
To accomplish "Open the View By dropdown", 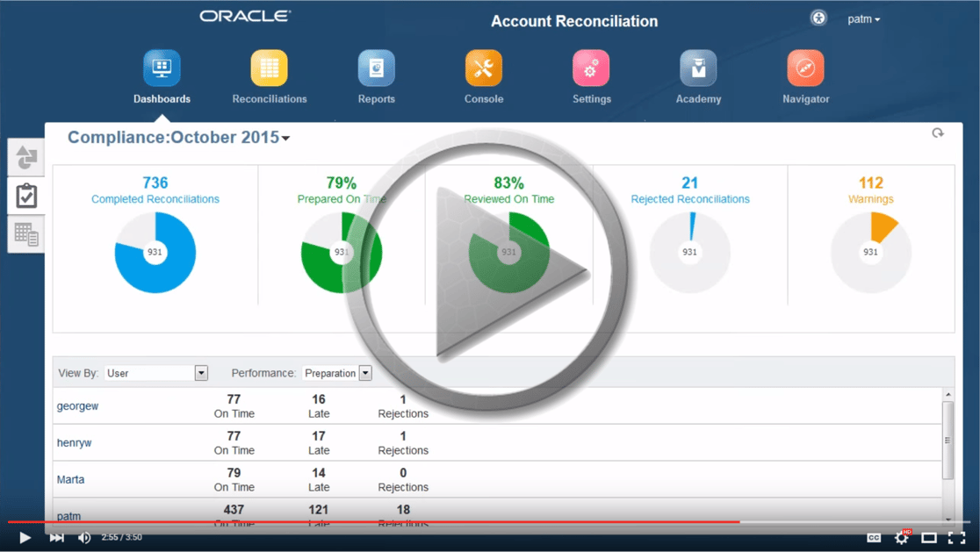I will [200, 372].
